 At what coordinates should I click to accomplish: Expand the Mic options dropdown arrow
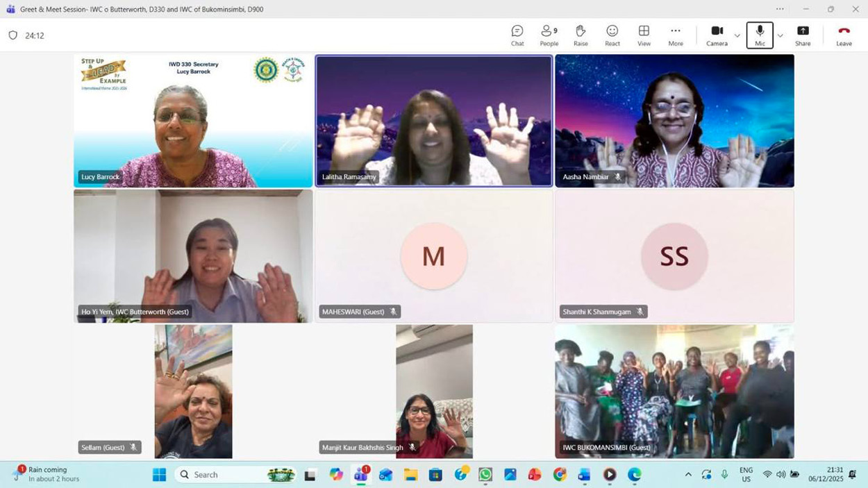coord(780,36)
